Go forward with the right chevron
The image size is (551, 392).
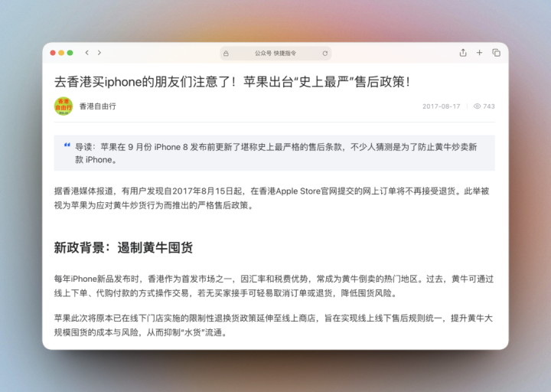[x=99, y=53]
